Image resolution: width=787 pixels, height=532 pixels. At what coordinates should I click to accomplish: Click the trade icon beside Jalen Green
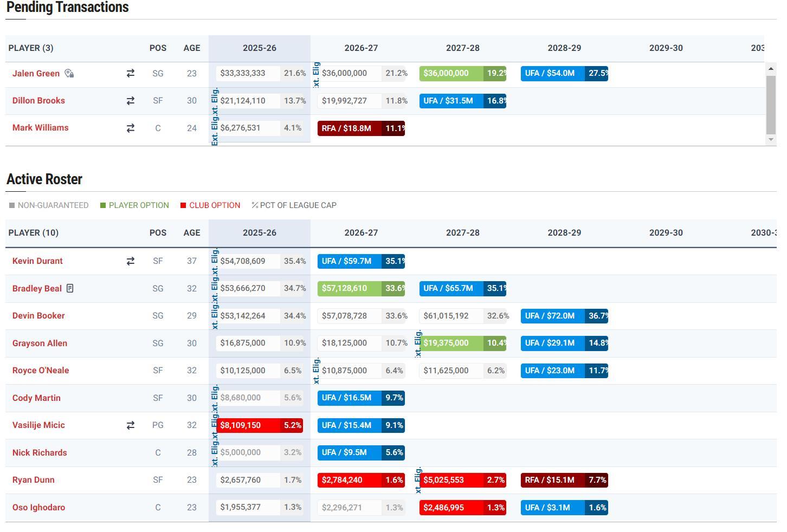pyautogui.click(x=130, y=73)
